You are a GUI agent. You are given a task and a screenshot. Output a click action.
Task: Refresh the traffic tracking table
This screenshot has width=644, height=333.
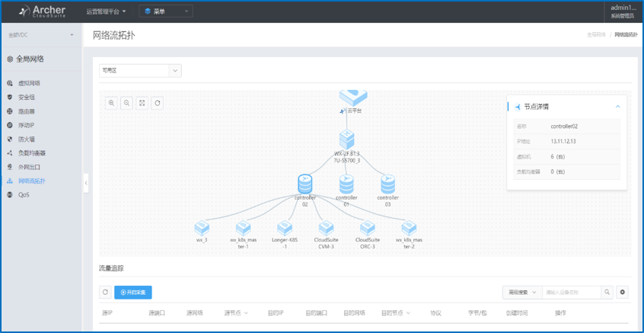pos(105,292)
